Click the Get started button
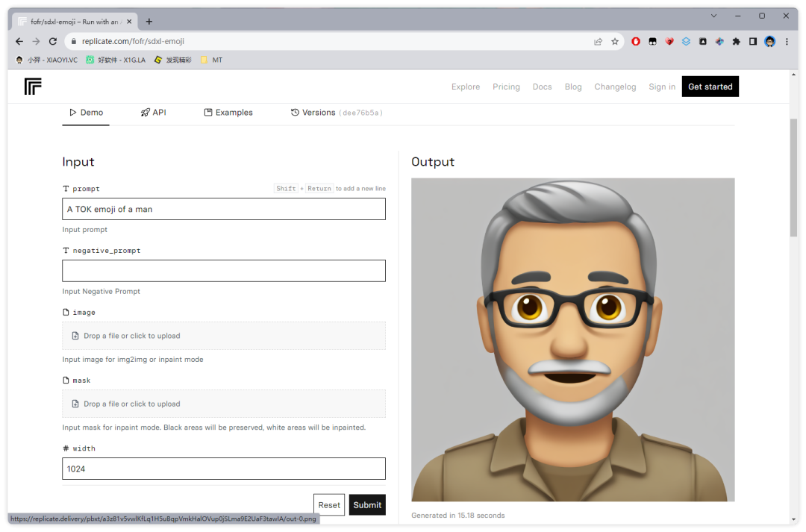The height and width of the screenshot is (532, 806). pyautogui.click(x=710, y=87)
